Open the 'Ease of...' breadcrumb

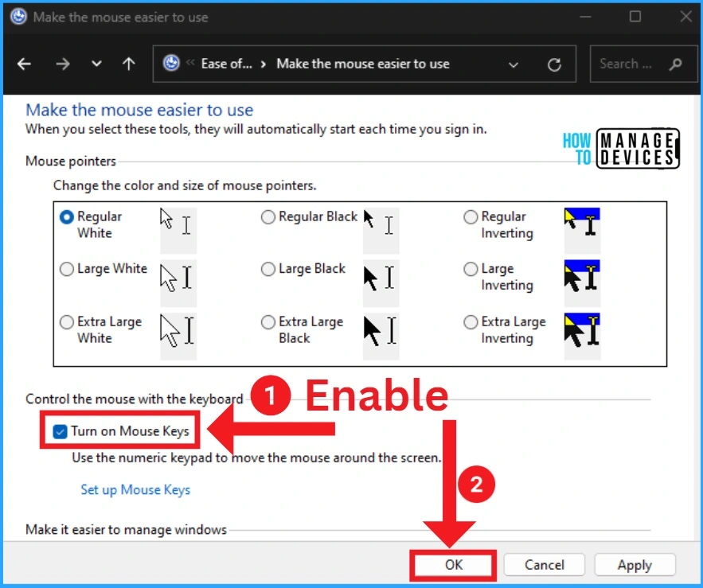click(226, 64)
